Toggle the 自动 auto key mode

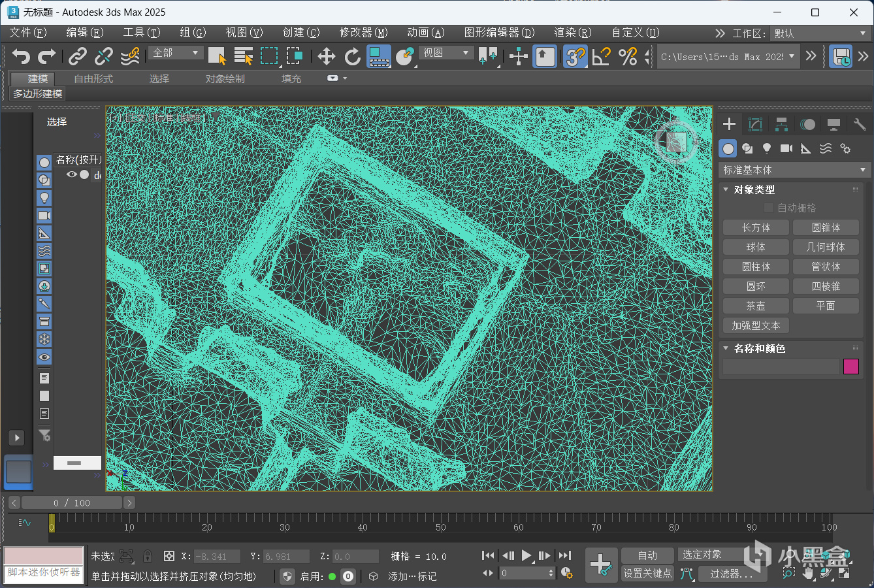pyautogui.click(x=647, y=555)
